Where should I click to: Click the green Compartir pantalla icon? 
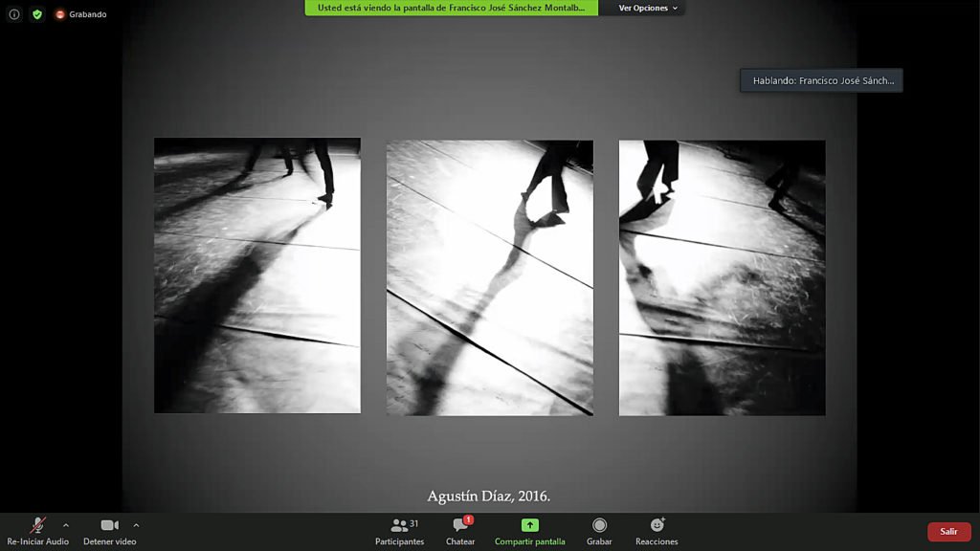click(529, 525)
